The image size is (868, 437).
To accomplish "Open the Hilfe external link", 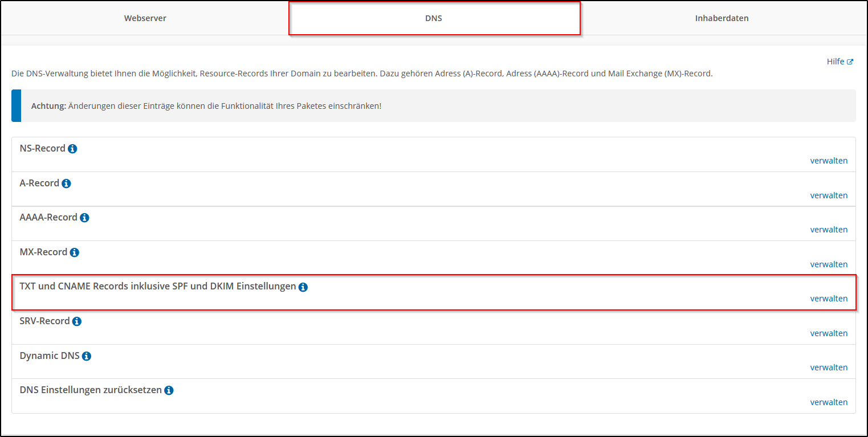I will point(840,62).
